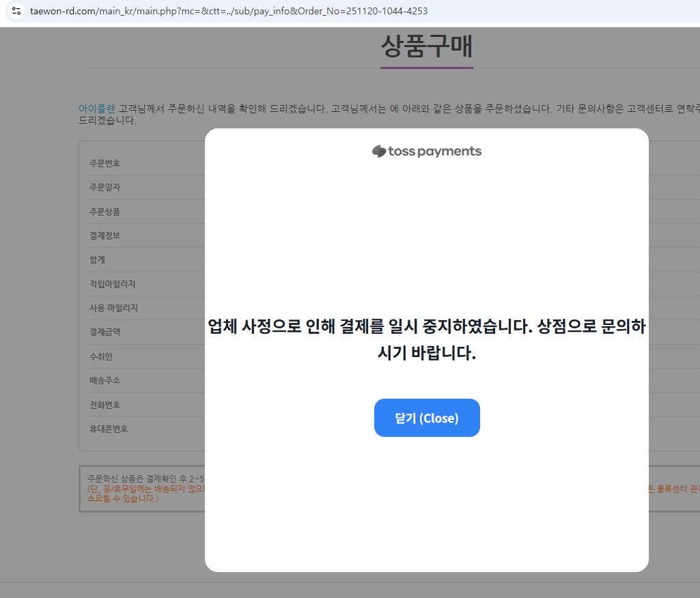Screen dimensions: 700x598
Task: Click the 전화번호 row label
Action: point(105,405)
